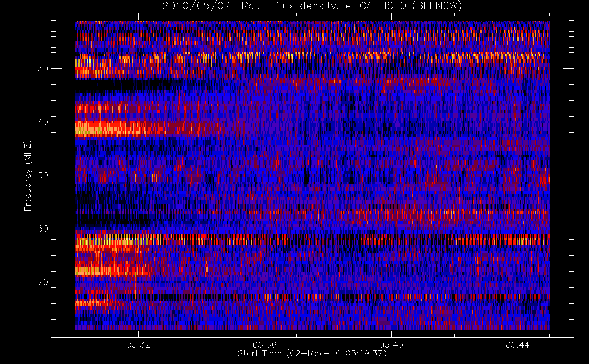Click the '2010/05/02' date in title
Viewport: 589px width, 364px height.
[x=197, y=6]
